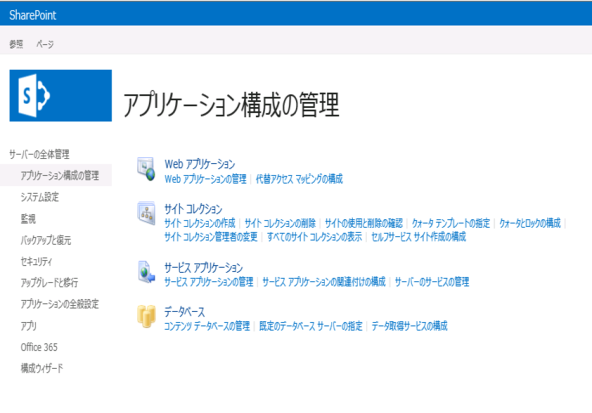
Task: Click the サービス アプリケーション icon
Action: tap(146, 272)
